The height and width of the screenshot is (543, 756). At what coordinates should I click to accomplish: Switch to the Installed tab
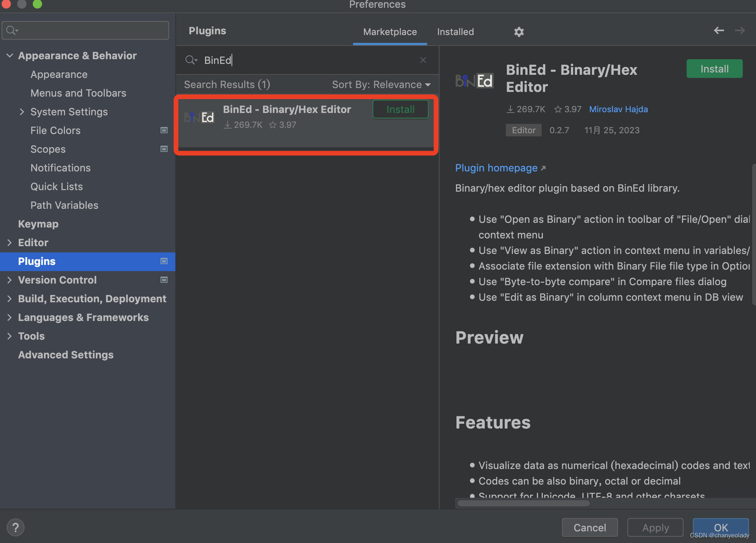coord(455,32)
